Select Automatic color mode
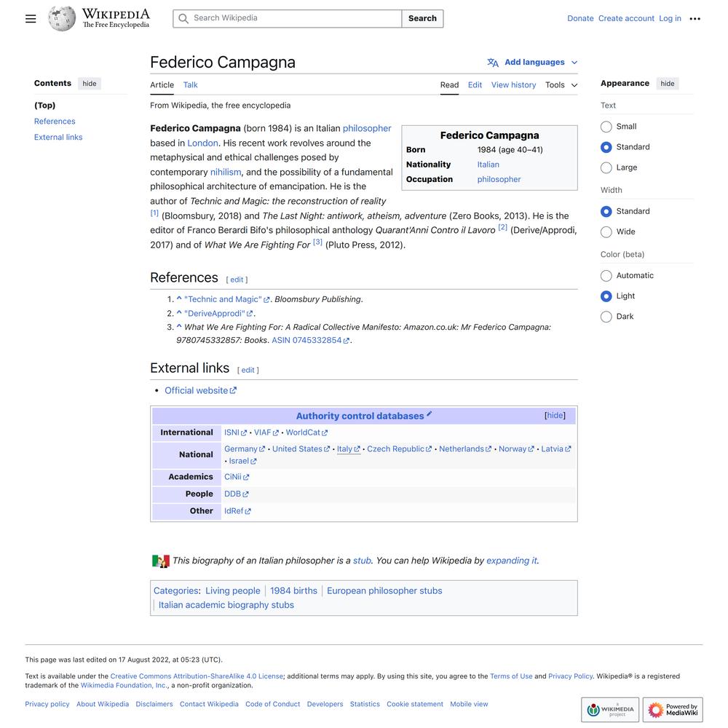 click(606, 276)
